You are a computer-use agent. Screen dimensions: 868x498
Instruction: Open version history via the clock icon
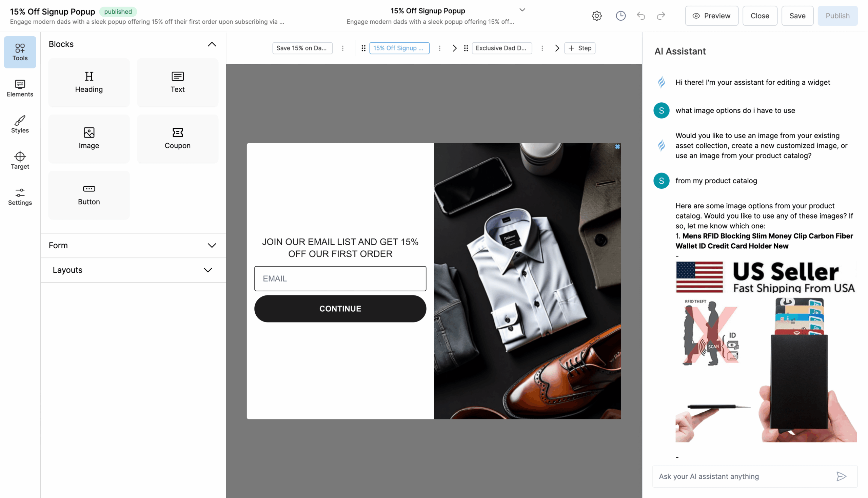(620, 15)
